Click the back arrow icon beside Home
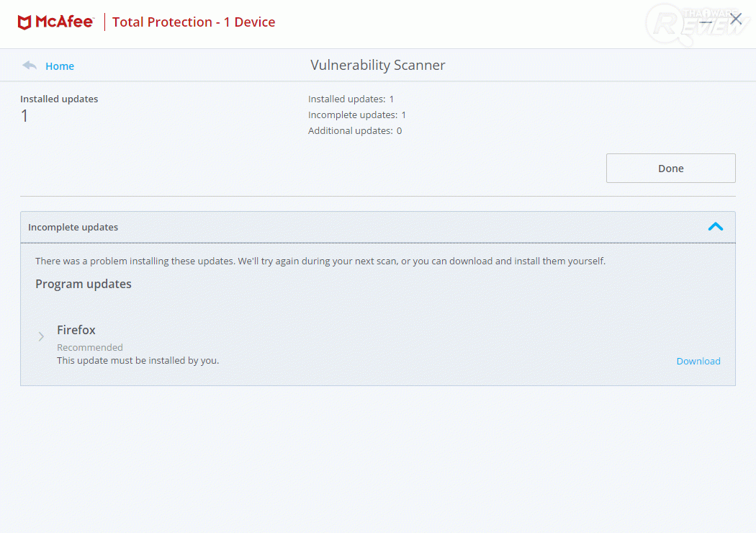 (30, 66)
